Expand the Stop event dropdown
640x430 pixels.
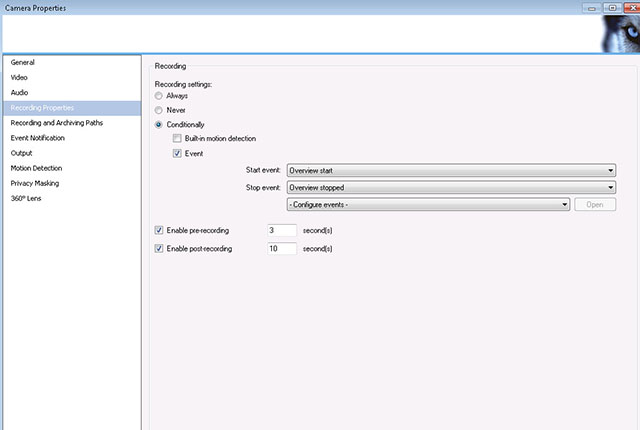point(450,187)
